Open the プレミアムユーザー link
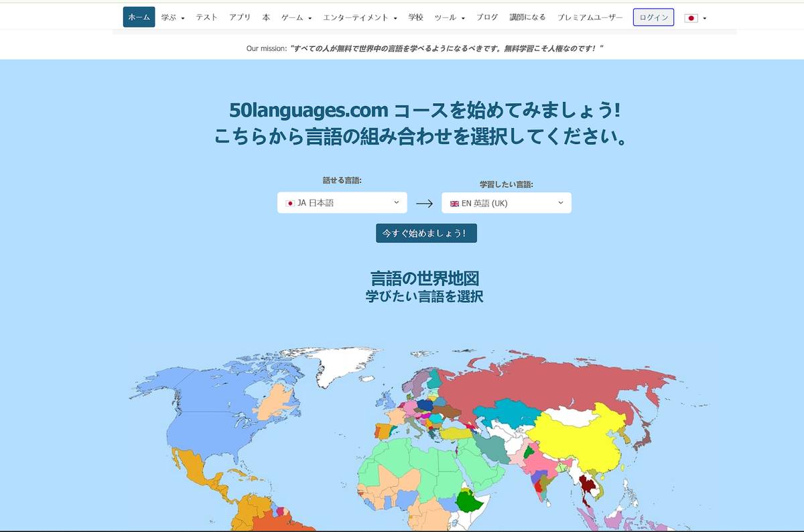Screen dimensions: 804x532 590,17
